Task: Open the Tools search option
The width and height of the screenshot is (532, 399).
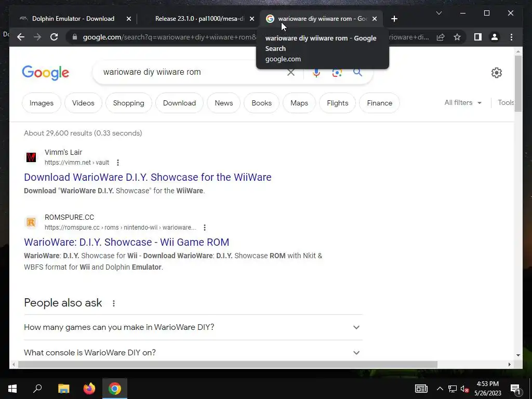Action: pos(506,103)
